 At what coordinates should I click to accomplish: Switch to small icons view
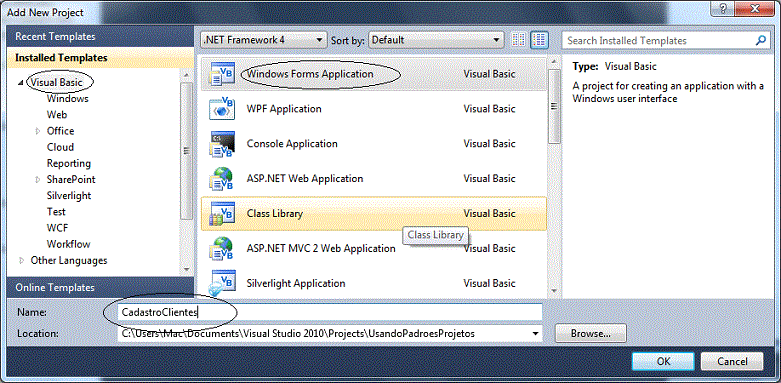(519, 40)
